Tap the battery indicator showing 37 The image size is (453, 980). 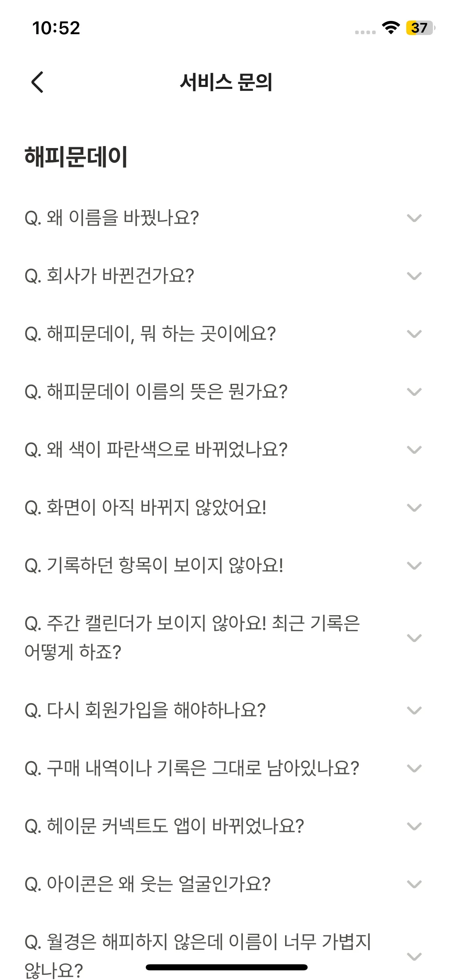pos(420,28)
